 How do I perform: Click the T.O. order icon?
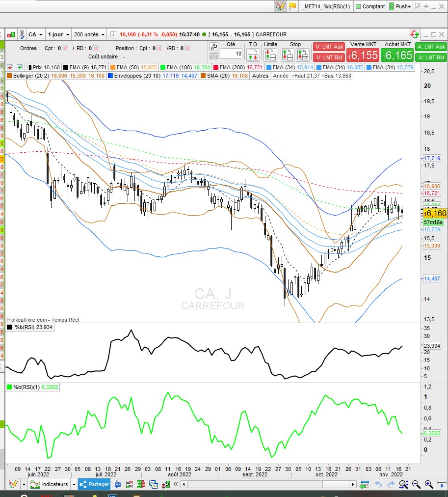coord(253,55)
